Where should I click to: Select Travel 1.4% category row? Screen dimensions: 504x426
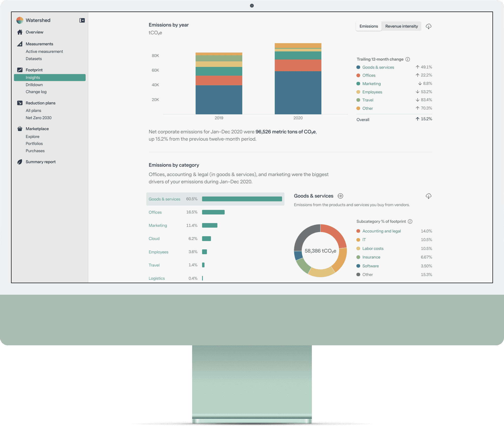click(x=215, y=265)
